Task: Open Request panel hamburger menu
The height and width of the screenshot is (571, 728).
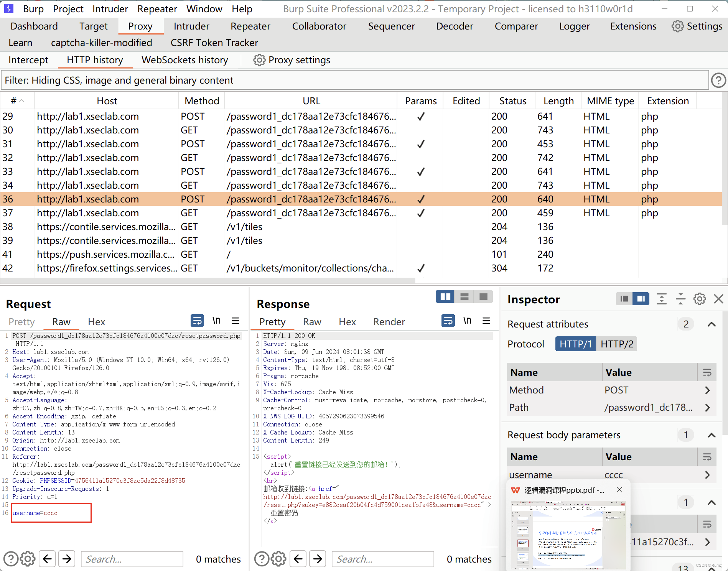Action: [236, 321]
